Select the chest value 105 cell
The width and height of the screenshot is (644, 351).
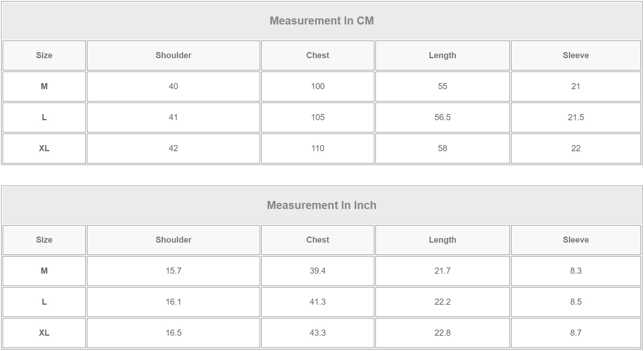point(318,118)
